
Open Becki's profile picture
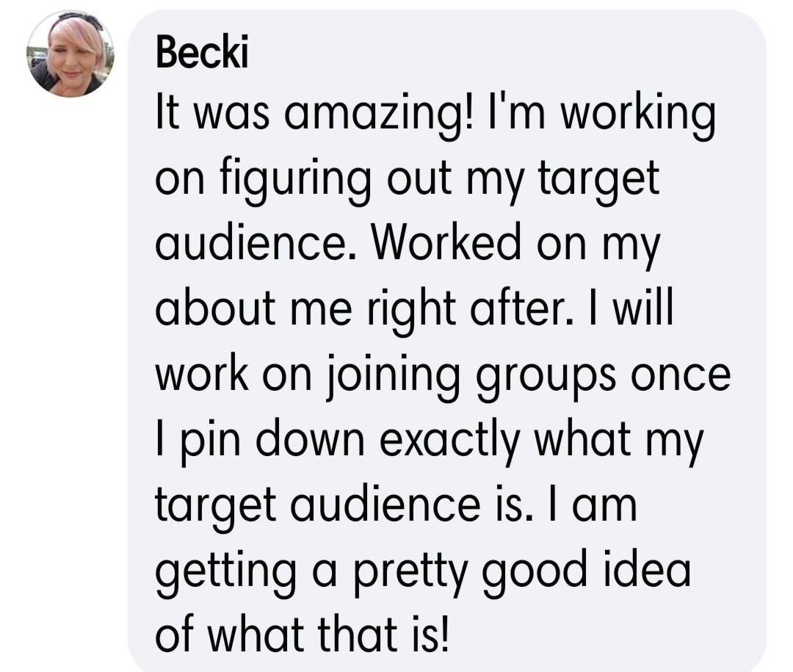coord(70,54)
